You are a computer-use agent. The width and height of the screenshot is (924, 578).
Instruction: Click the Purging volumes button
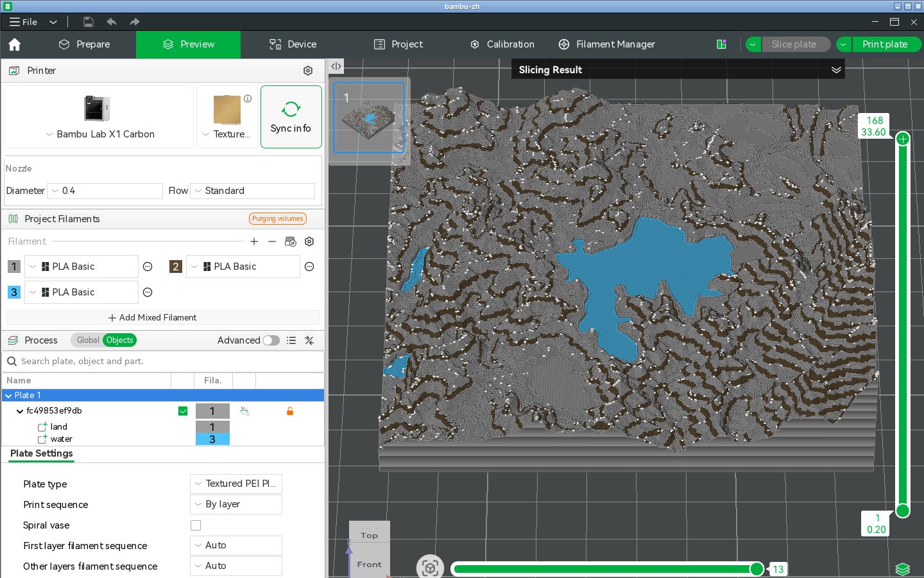click(x=278, y=219)
